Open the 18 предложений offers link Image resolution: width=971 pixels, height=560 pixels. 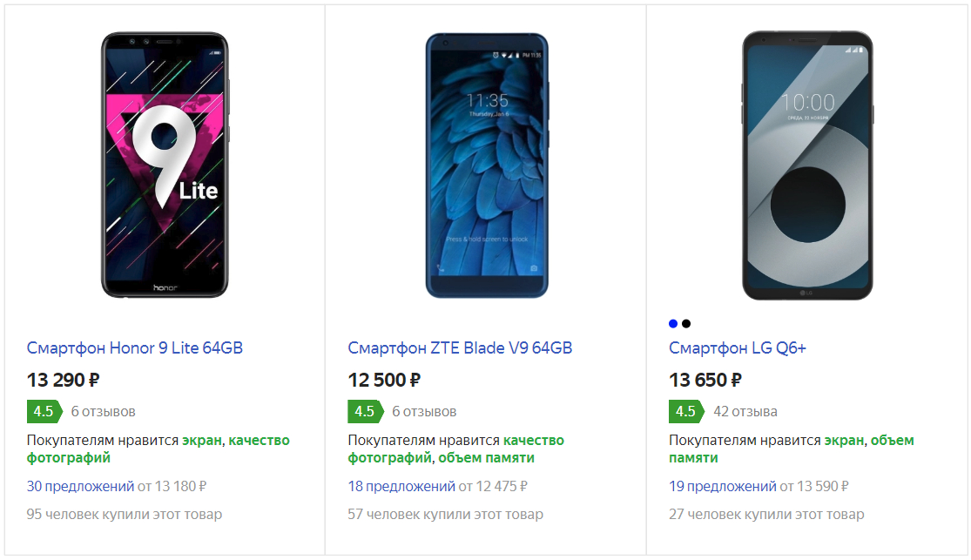point(401,486)
